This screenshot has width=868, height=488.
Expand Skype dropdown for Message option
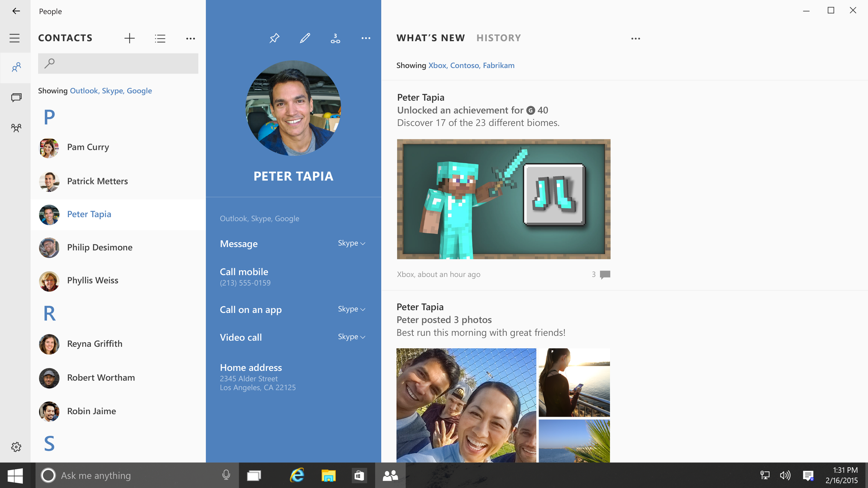(x=352, y=243)
